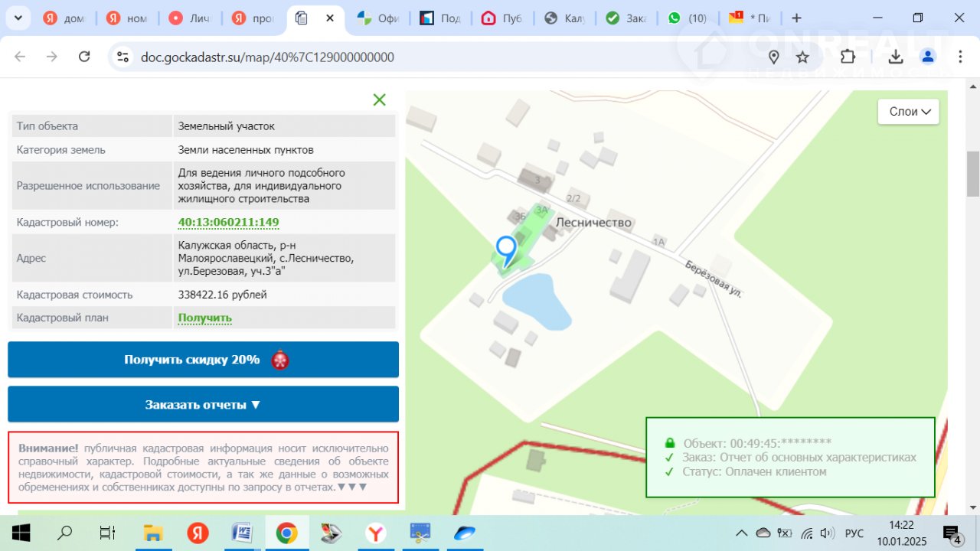Screen dimensions: 980x551
Task: Reload the page
Action: click(x=85, y=57)
